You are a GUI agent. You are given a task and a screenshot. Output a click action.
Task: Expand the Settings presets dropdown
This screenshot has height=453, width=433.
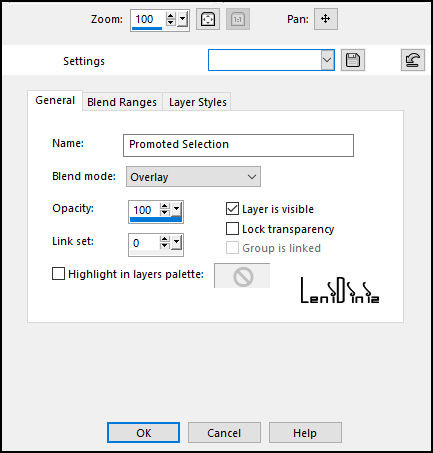click(x=328, y=60)
